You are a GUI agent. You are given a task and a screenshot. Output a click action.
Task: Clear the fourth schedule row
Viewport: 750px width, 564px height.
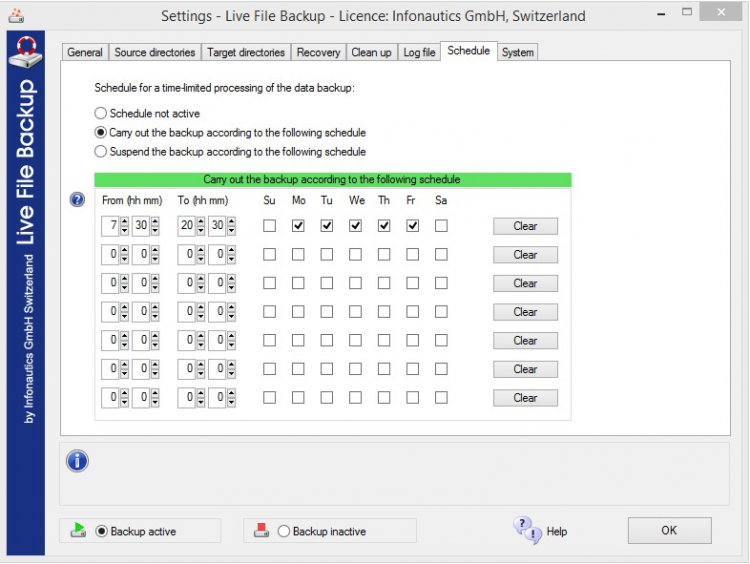tap(525, 312)
